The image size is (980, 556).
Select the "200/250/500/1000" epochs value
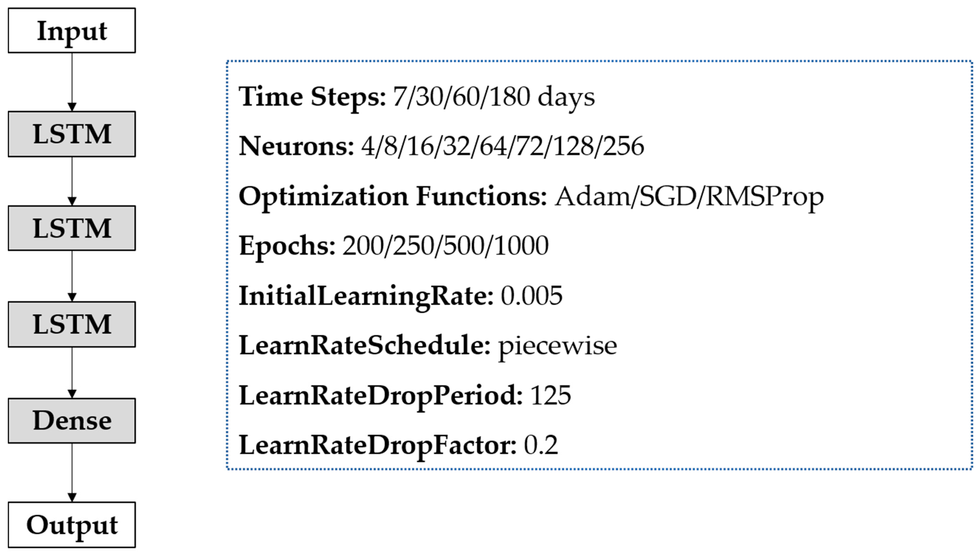[x=445, y=245]
